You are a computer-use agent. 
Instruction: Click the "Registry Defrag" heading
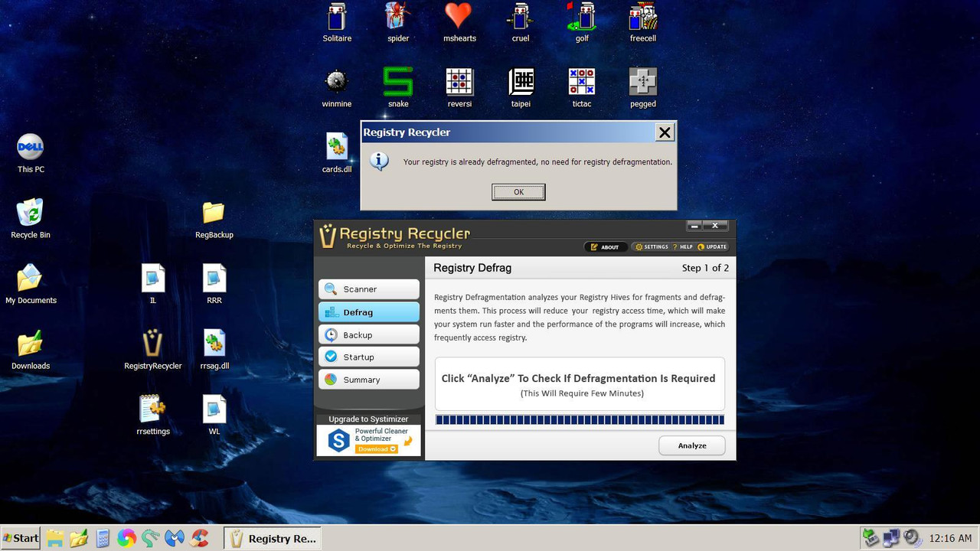point(472,268)
